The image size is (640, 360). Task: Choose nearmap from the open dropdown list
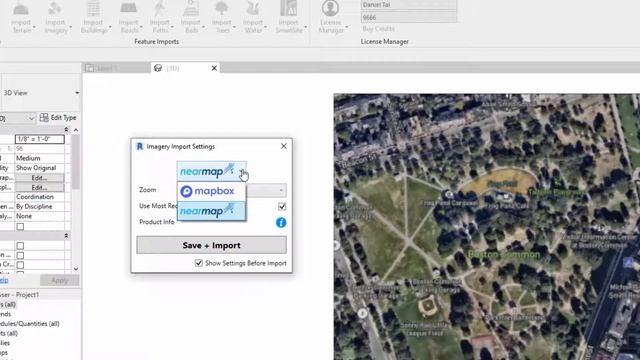coord(211,211)
